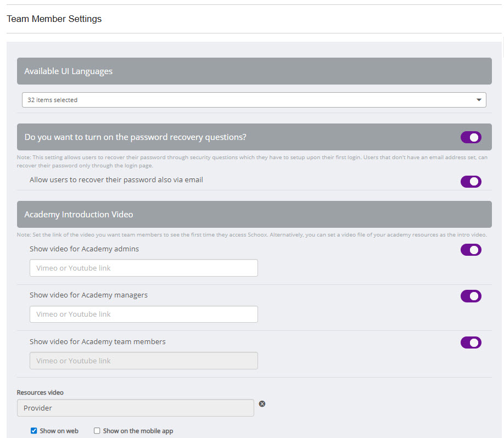Click the Academy Introduction Video section header

[x=254, y=214]
